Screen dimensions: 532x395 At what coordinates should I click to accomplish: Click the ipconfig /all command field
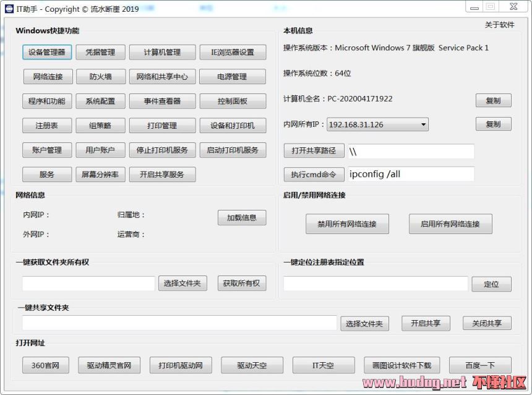click(411, 174)
